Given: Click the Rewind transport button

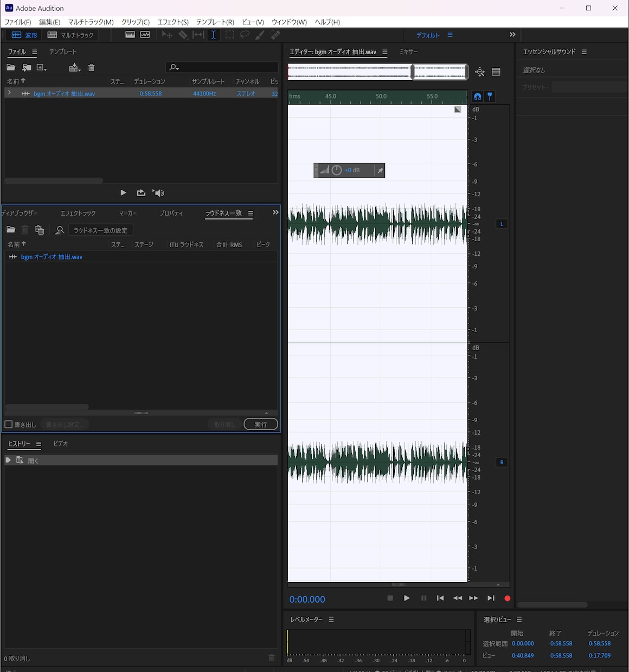Looking at the screenshot, I should (458, 598).
